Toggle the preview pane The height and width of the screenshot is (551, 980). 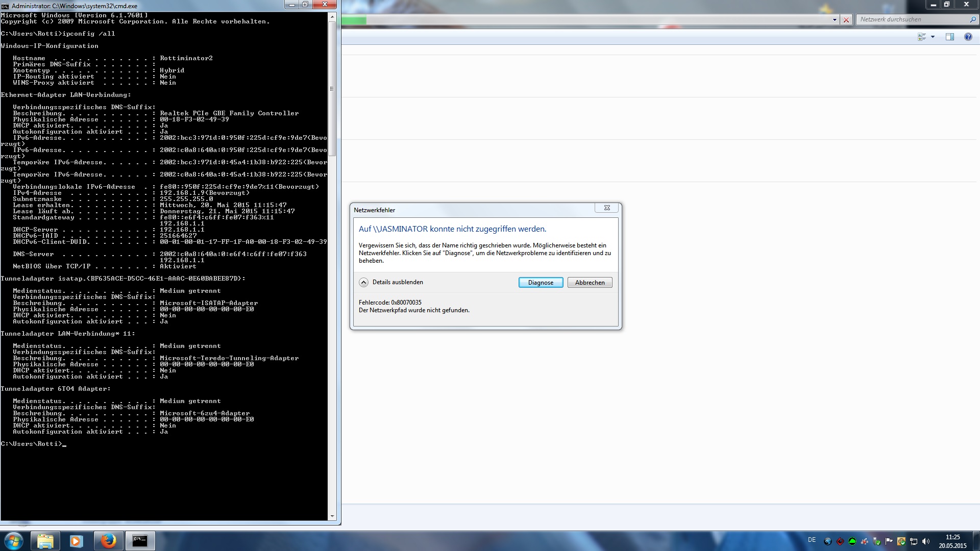[x=950, y=37]
